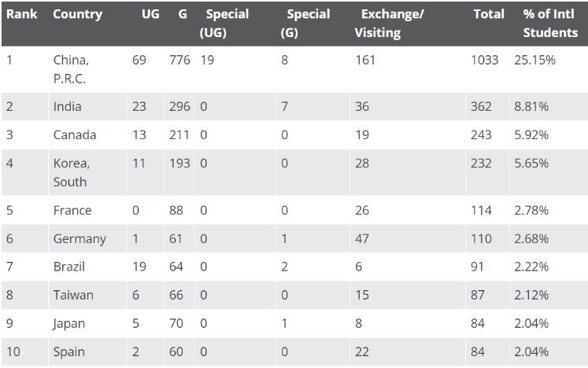Image resolution: width=588 pixels, height=368 pixels.
Task: Click the Total column header
Action: click(x=489, y=14)
